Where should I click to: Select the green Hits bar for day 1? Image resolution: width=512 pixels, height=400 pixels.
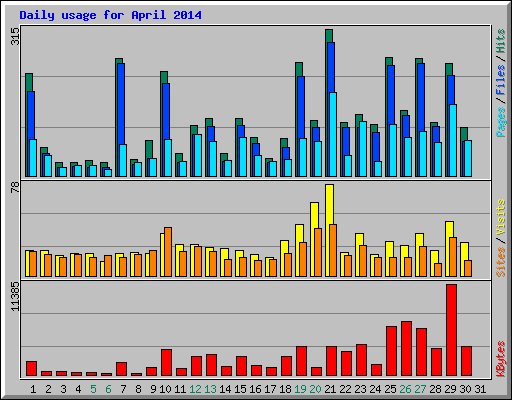pyautogui.click(x=29, y=82)
